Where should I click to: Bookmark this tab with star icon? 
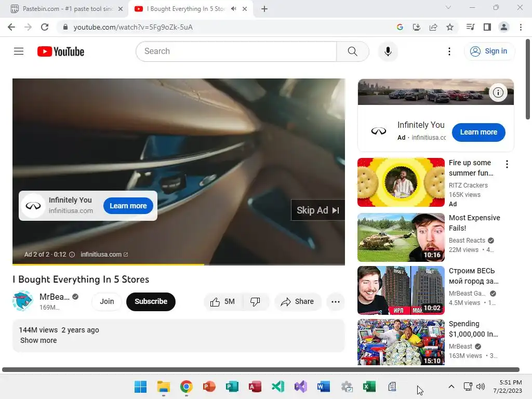(x=450, y=27)
